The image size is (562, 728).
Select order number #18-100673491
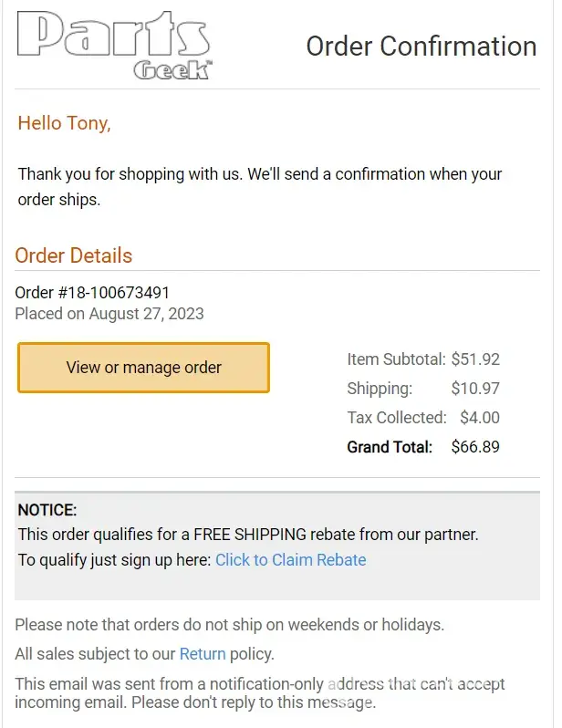[x=92, y=293]
